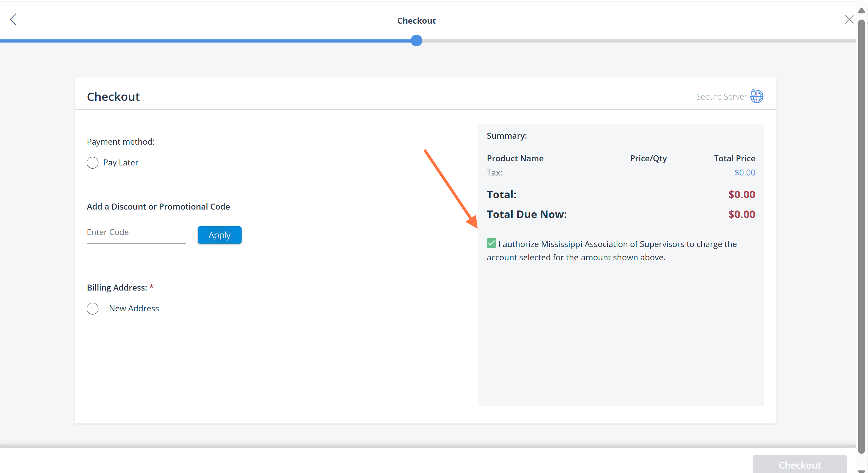Click the authorize Mississippi Association text
This screenshot has height=473, width=868.
(612, 251)
